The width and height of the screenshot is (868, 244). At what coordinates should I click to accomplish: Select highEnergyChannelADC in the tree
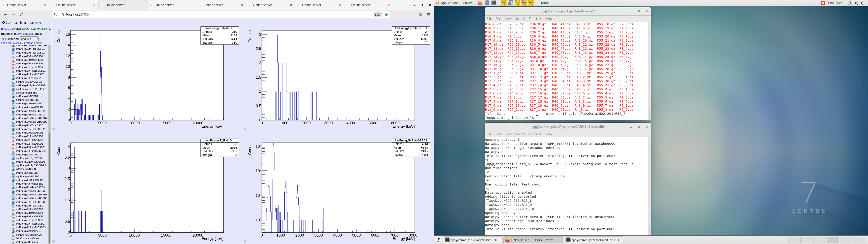(29, 235)
